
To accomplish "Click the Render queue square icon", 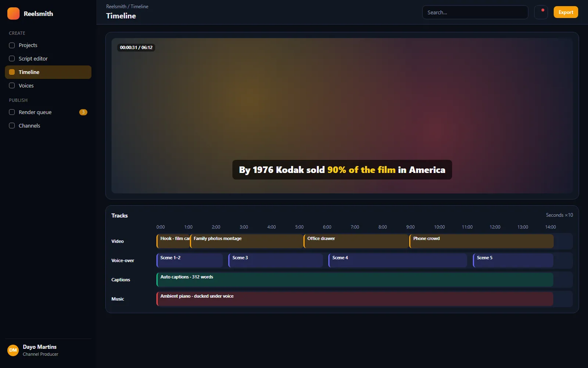I will pyautogui.click(x=12, y=112).
